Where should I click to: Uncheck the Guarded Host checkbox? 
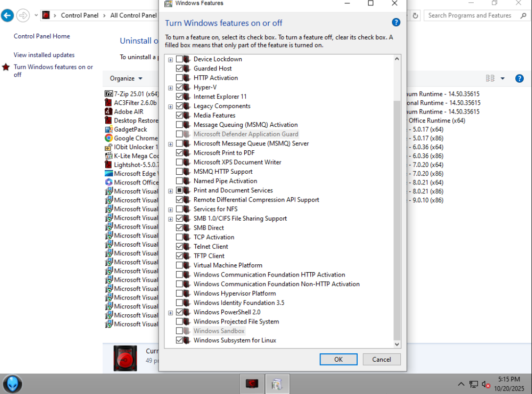[x=180, y=68]
